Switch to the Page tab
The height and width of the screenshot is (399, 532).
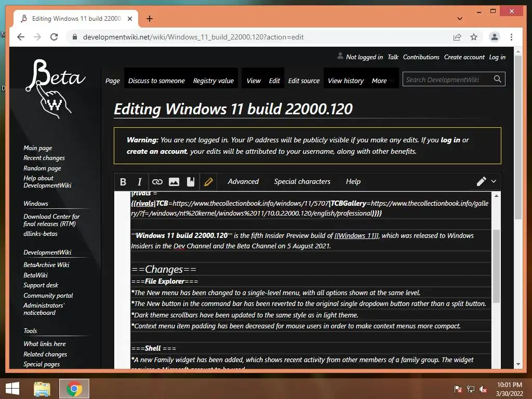click(x=112, y=81)
